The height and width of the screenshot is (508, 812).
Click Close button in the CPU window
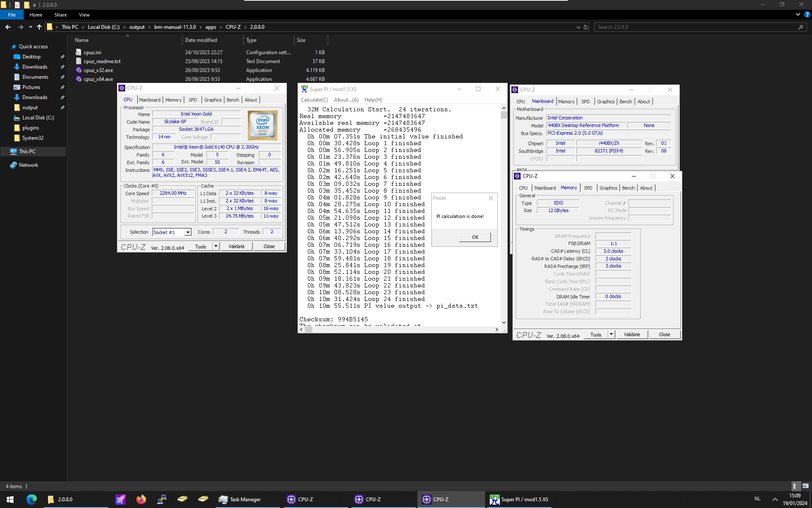pos(269,246)
